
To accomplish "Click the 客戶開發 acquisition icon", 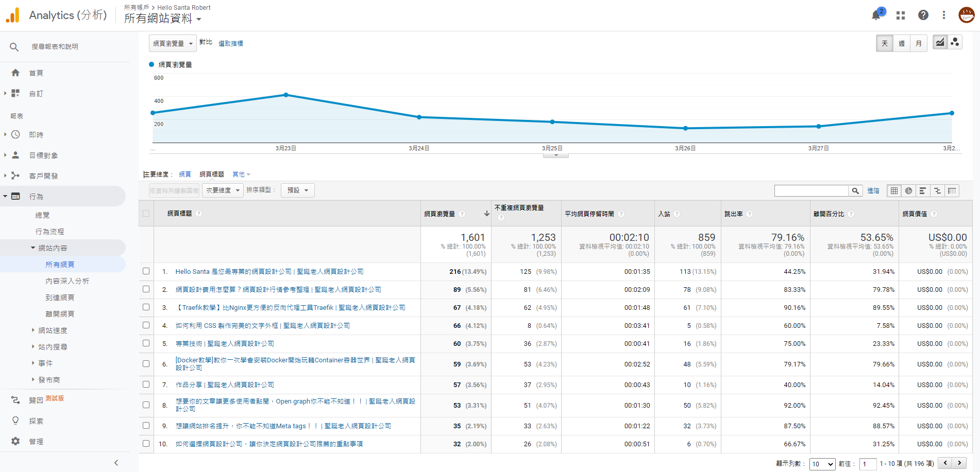I will [15, 176].
